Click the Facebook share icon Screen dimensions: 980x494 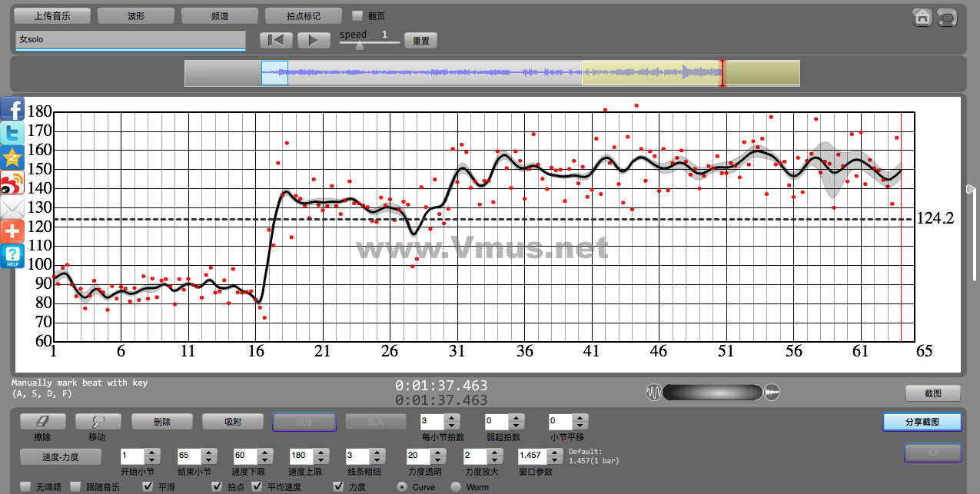[x=13, y=109]
